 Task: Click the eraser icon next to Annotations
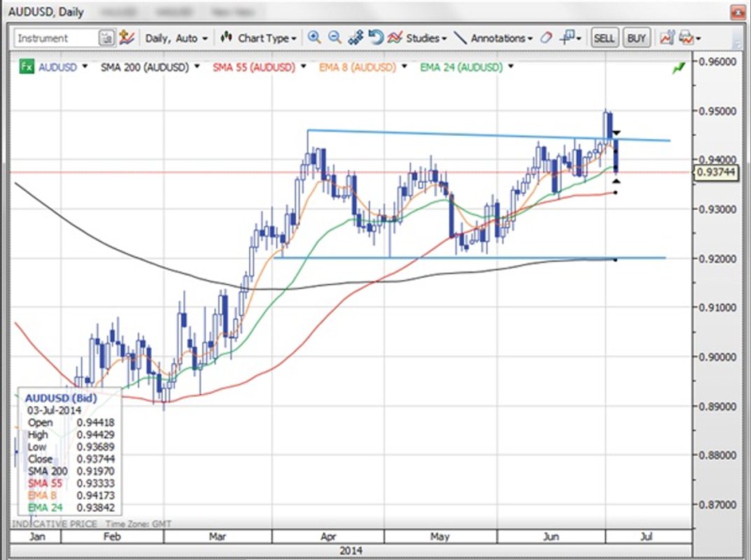[x=547, y=38]
